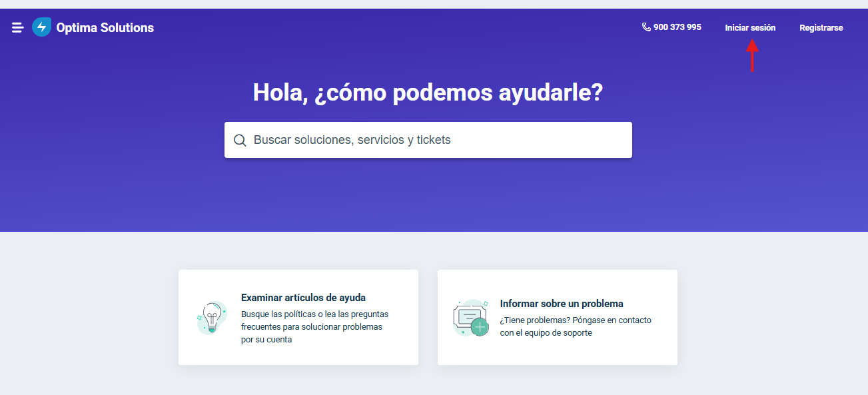This screenshot has height=395, width=868.
Task: Click the report problem card description text
Action: [576, 326]
